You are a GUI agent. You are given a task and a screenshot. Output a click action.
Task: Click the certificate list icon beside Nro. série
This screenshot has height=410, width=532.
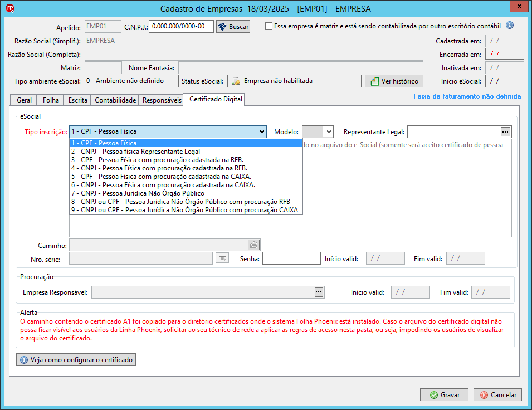222,258
